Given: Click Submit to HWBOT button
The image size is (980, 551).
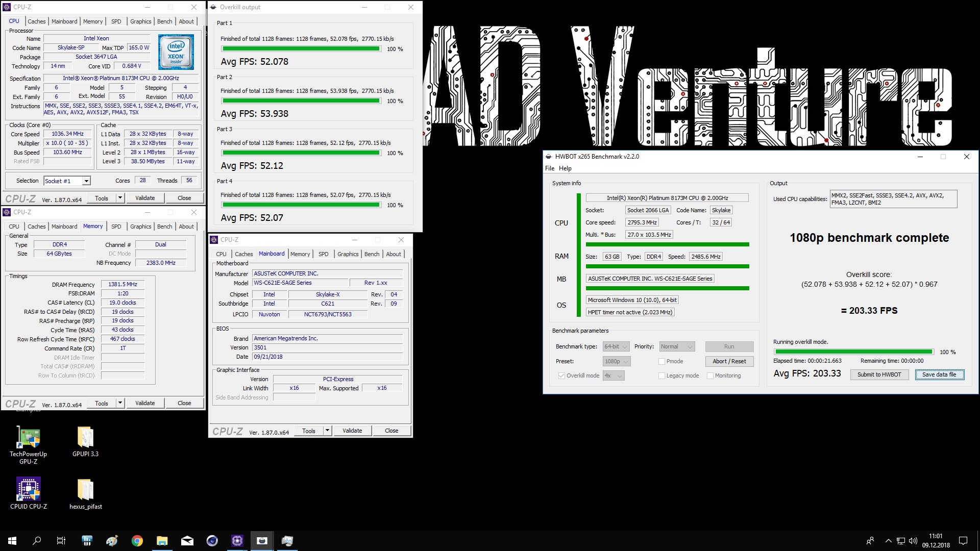Looking at the screenshot, I should point(879,375).
